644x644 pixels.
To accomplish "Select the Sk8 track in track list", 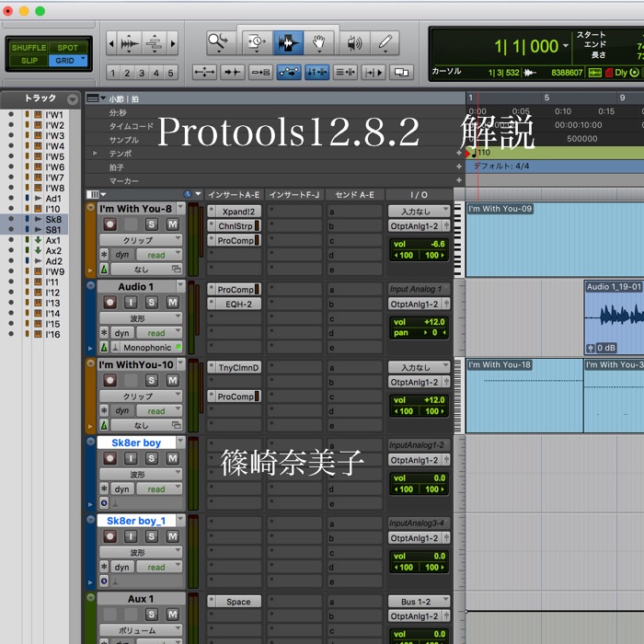I will pyautogui.click(x=53, y=219).
